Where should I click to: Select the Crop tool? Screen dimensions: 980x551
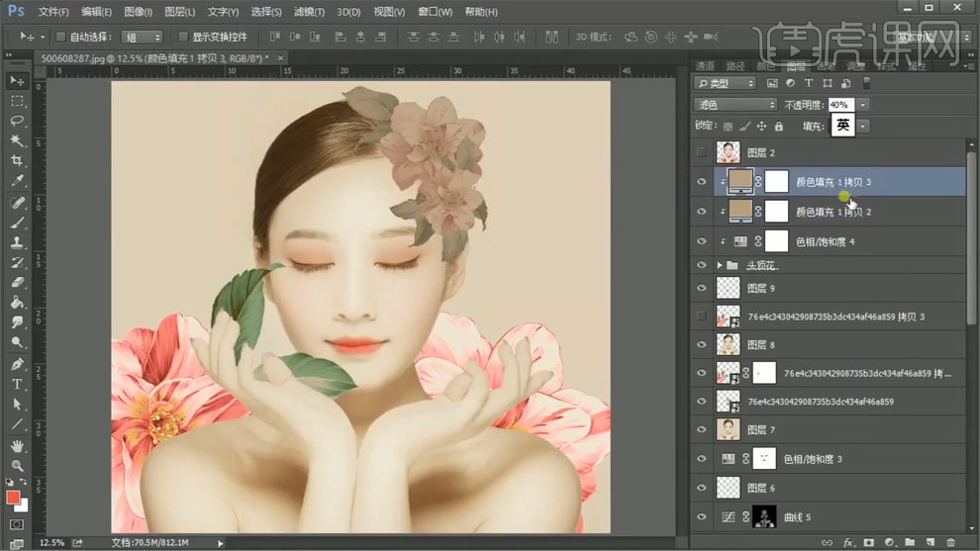[17, 161]
